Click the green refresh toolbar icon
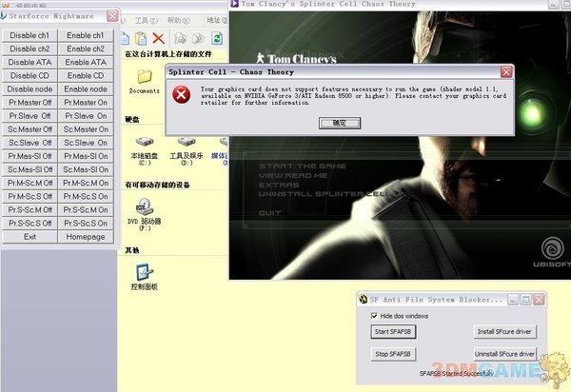 coord(217,39)
